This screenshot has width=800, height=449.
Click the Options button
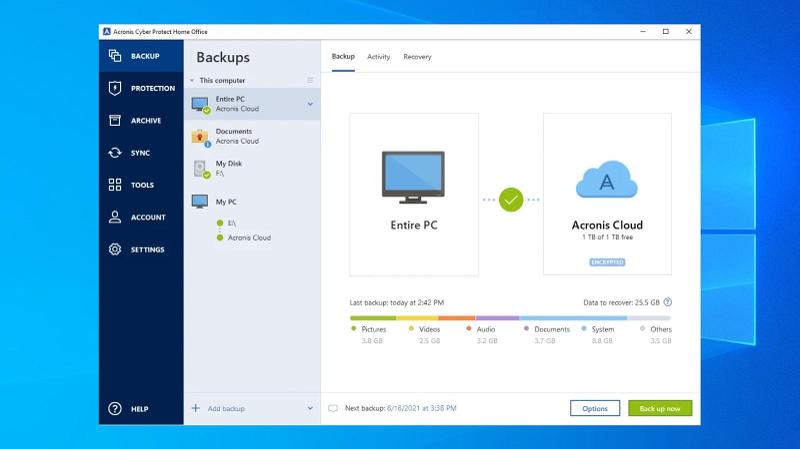(595, 408)
